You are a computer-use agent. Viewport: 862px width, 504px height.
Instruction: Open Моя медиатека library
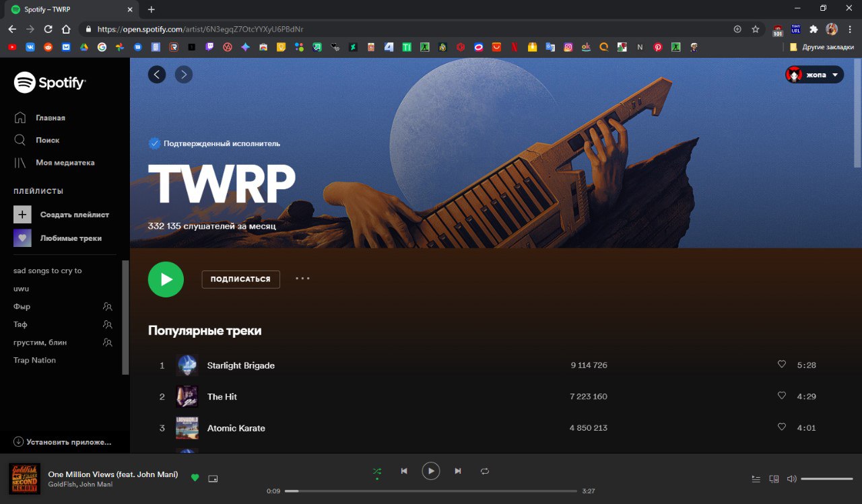tap(55, 162)
